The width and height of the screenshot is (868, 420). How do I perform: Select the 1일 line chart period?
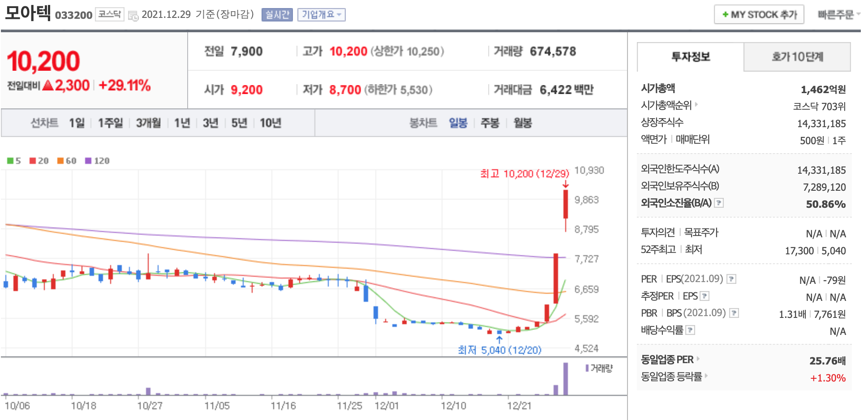(x=77, y=123)
